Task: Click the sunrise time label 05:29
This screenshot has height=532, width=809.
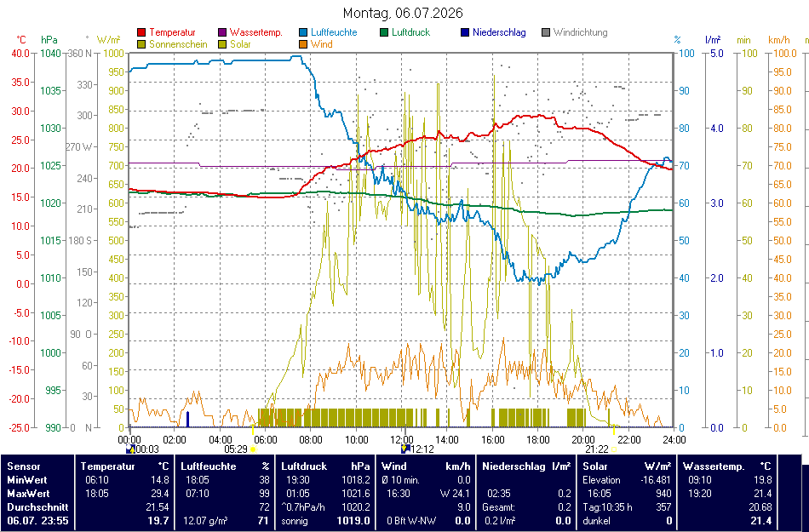Action: click(x=236, y=449)
